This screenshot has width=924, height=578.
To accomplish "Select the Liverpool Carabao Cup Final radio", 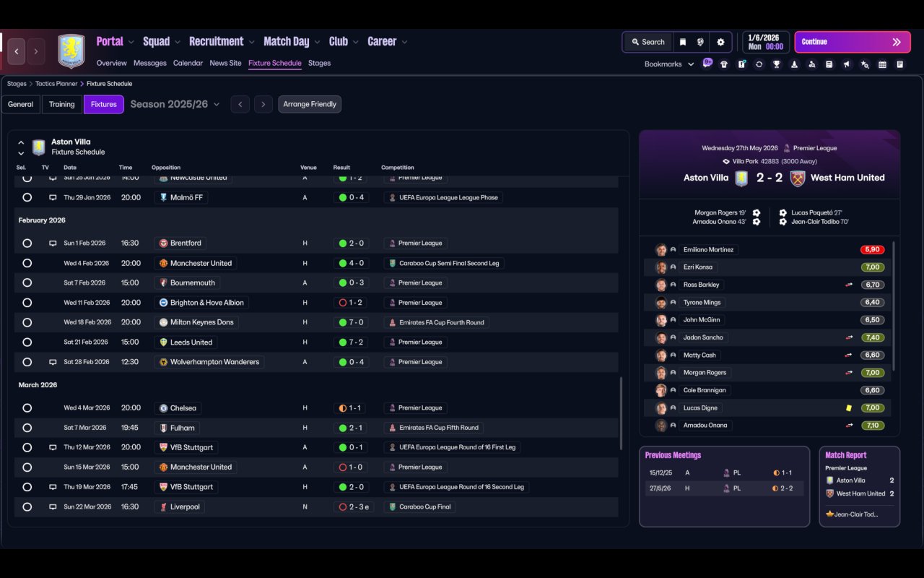I will [x=27, y=507].
